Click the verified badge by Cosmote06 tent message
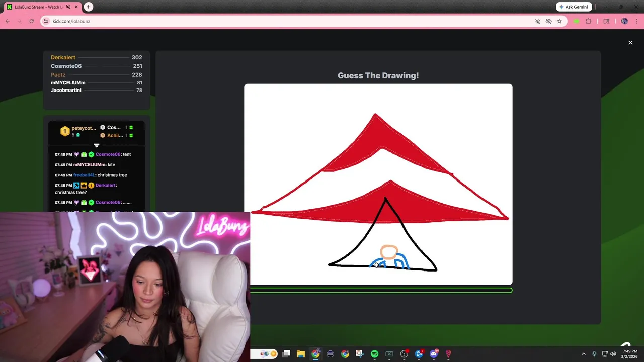Screen dimensions: 644x362 pyautogui.click(x=91, y=154)
